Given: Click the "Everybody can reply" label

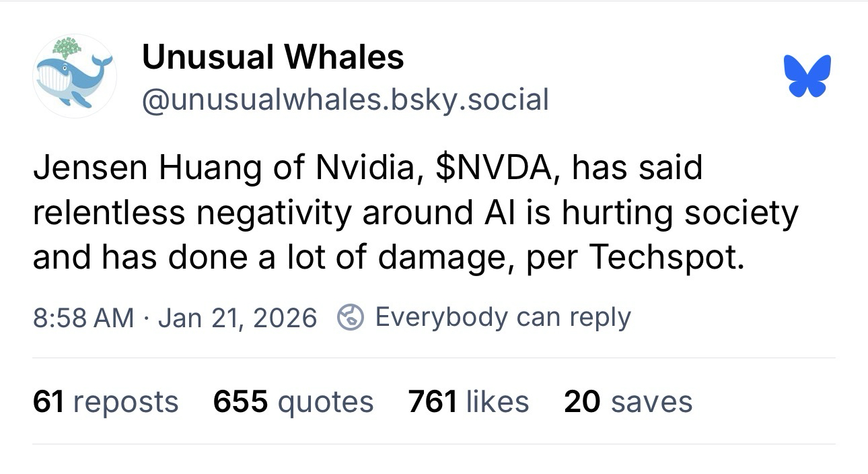Looking at the screenshot, I should [503, 317].
